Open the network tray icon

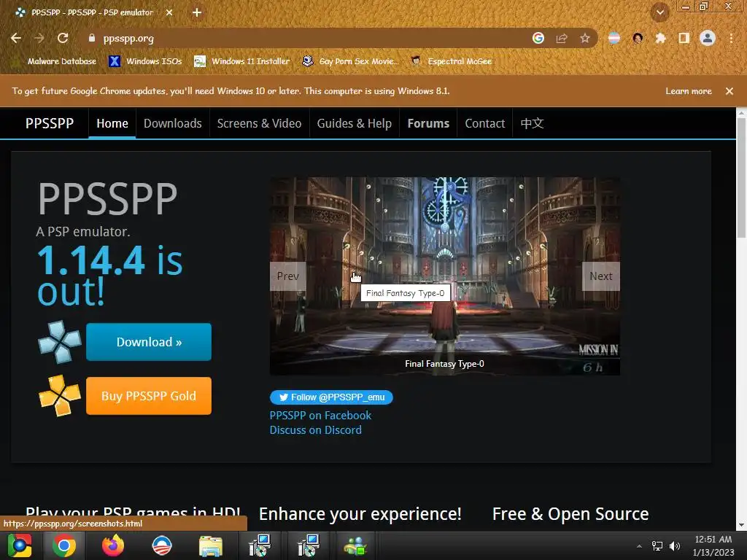click(x=657, y=546)
